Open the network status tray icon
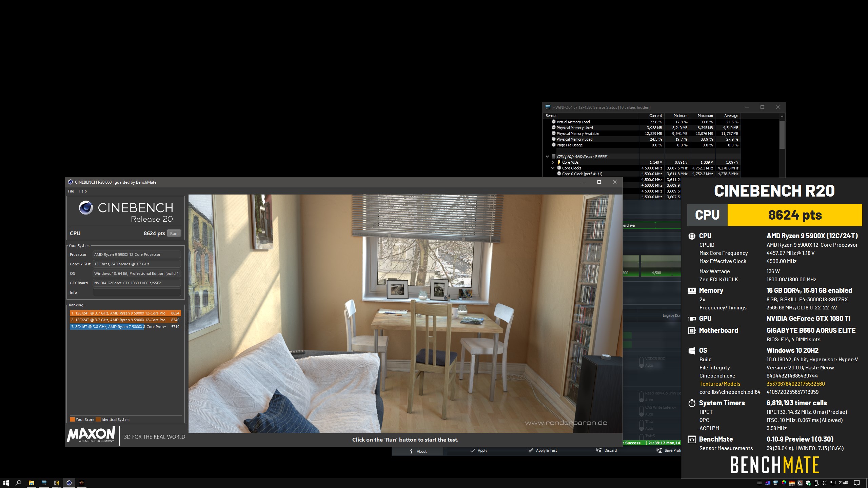 point(832,483)
